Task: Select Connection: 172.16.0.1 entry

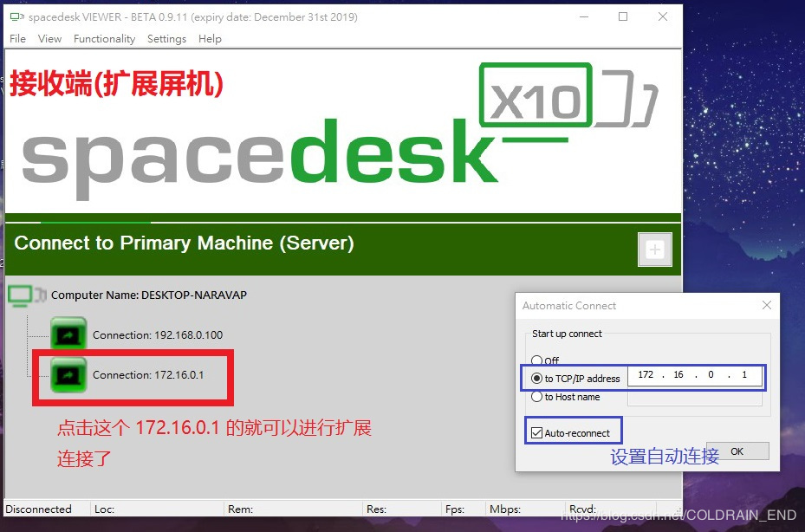Action: [x=148, y=375]
